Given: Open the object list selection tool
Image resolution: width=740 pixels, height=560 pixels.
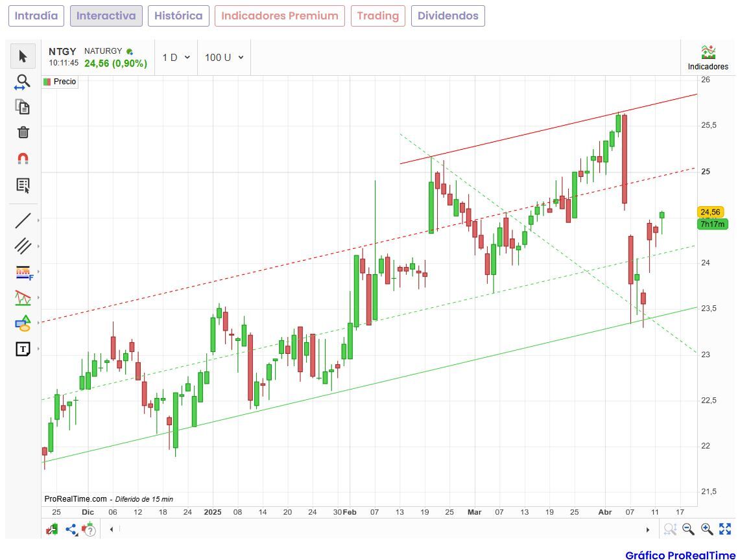Looking at the screenshot, I should 23,185.
